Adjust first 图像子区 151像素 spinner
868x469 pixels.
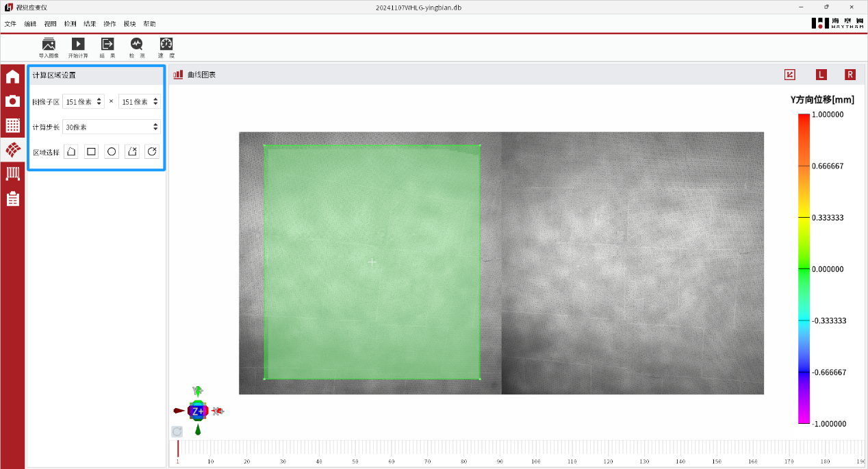(x=100, y=101)
